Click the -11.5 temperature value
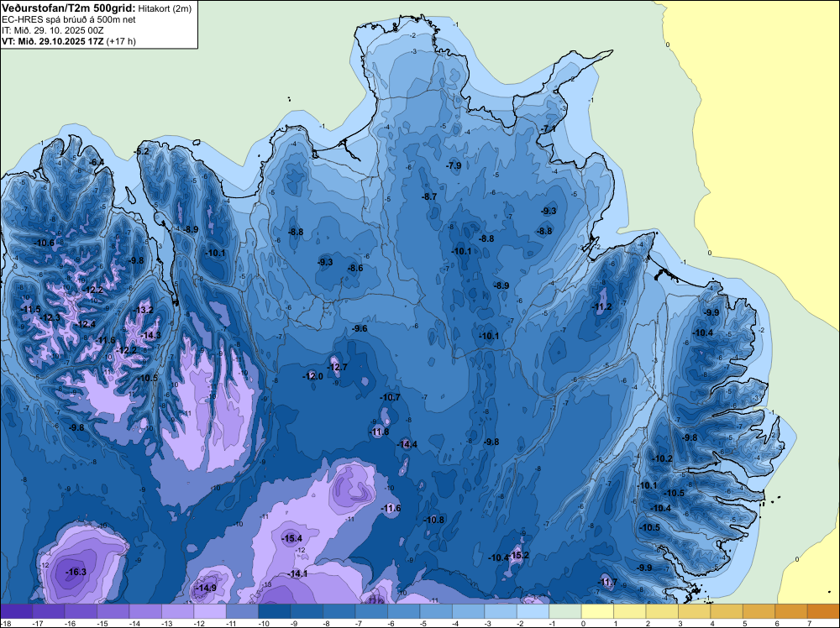This screenshot has height=628, width=840. tap(30, 309)
